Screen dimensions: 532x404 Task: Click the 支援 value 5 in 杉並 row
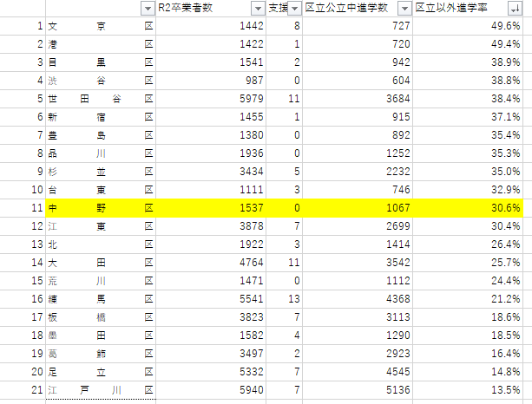click(x=285, y=172)
